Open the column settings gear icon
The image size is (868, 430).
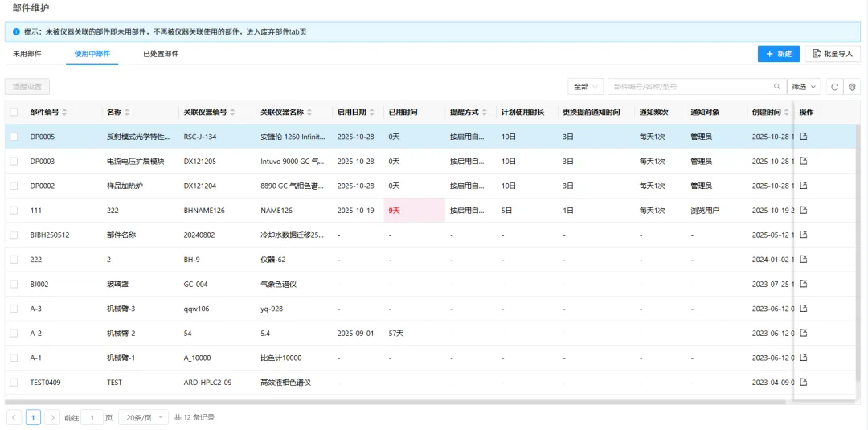click(x=853, y=87)
